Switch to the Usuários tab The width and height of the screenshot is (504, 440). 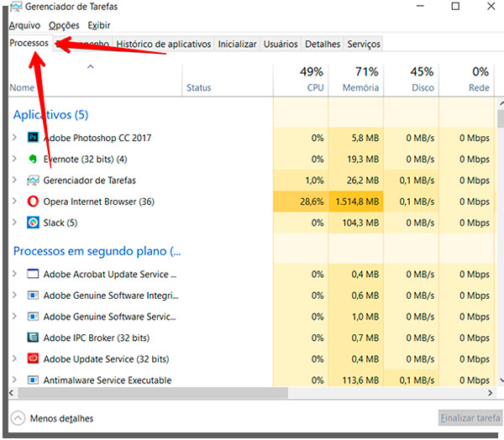[281, 44]
